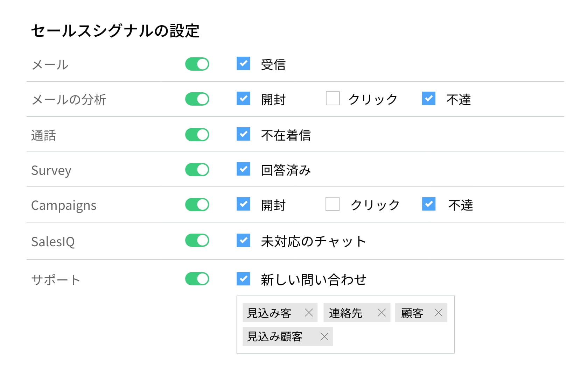
Task: Enable クリック checkbox in メールの分析 row
Action: click(332, 99)
